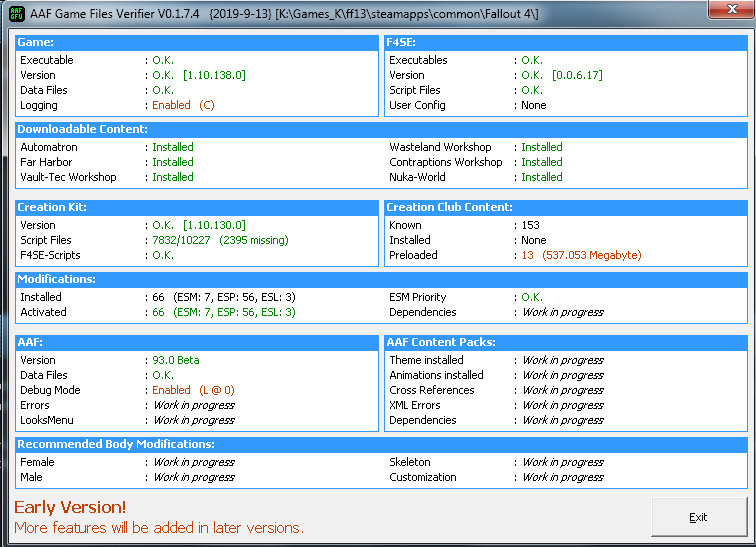Click the Recommended Body Modifications: header
756x547 pixels.
pyautogui.click(x=381, y=444)
